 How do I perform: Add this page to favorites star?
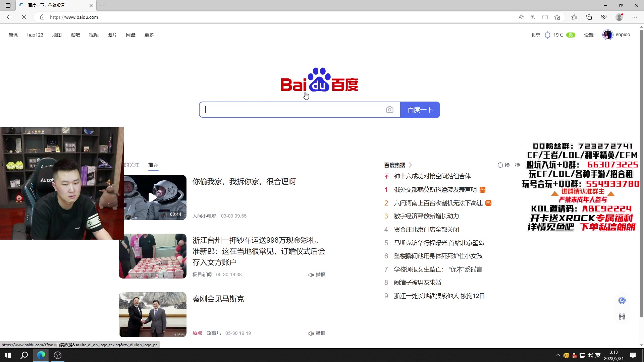click(557, 17)
